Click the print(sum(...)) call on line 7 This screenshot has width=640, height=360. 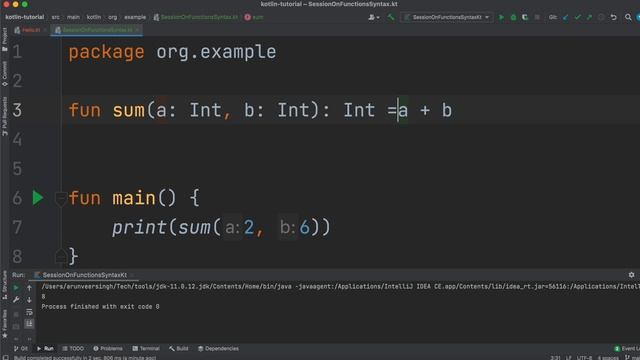pyautogui.click(x=221, y=227)
